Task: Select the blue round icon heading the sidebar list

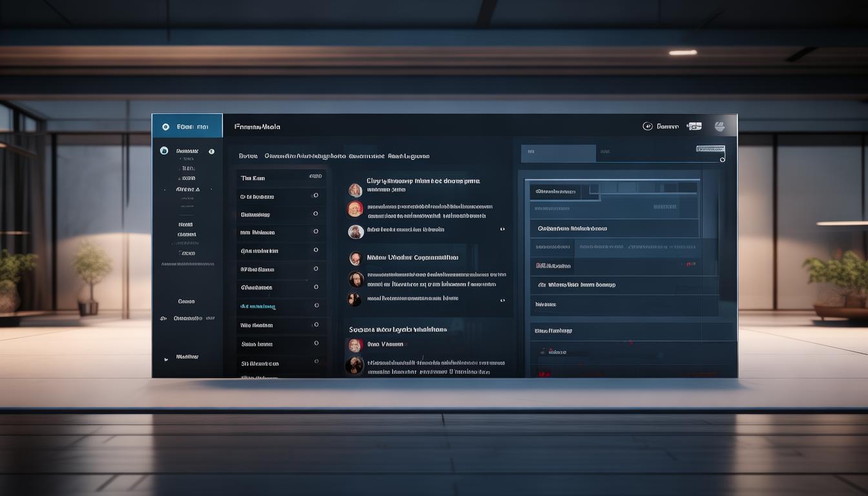Action: click(164, 150)
